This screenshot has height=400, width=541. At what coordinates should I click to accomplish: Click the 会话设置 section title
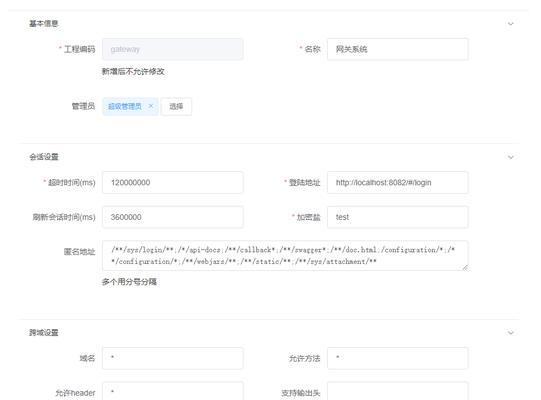[x=43, y=157]
